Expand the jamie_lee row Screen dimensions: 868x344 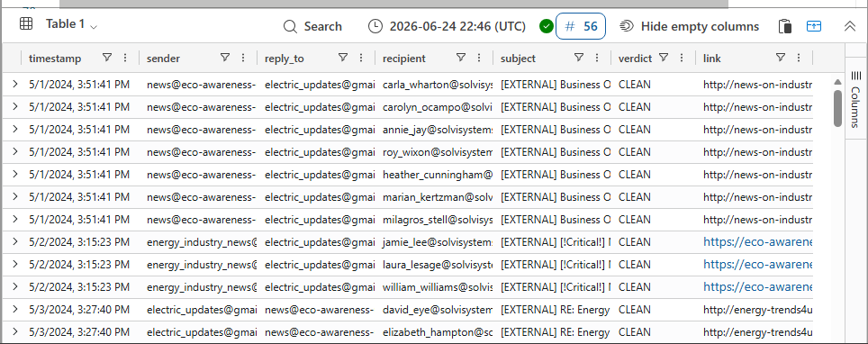[15, 241]
